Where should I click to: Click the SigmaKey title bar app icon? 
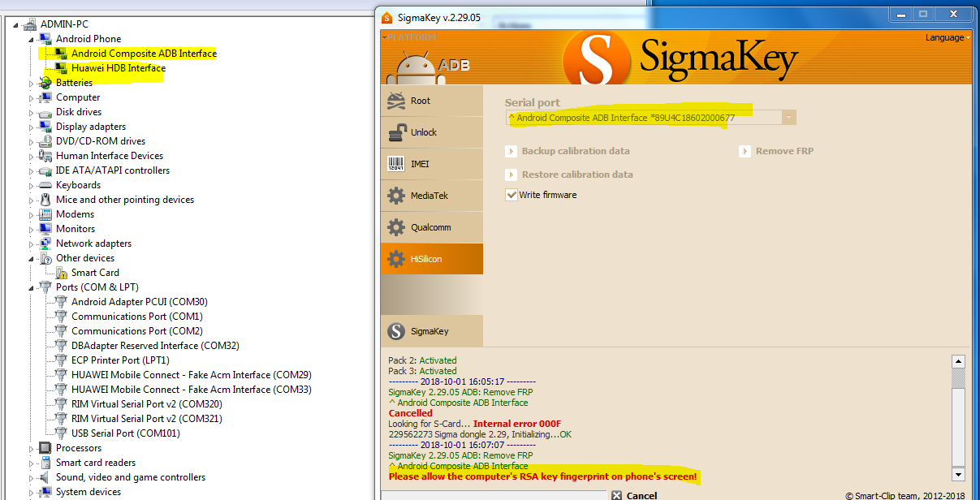(x=387, y=16)
